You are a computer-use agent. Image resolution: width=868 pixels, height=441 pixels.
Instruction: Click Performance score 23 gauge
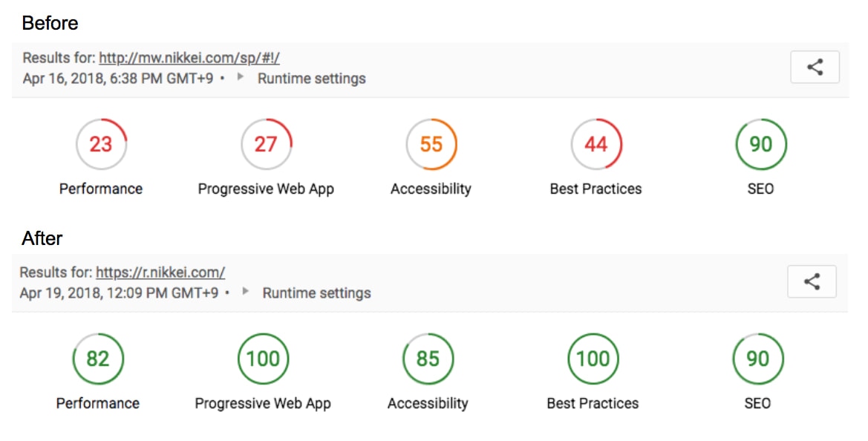click(101, 144)
